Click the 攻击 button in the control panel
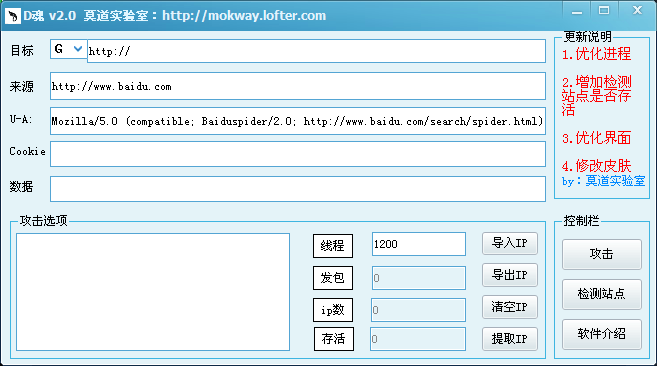This screenshot has height=366, width=657. [x=602, y=254]
